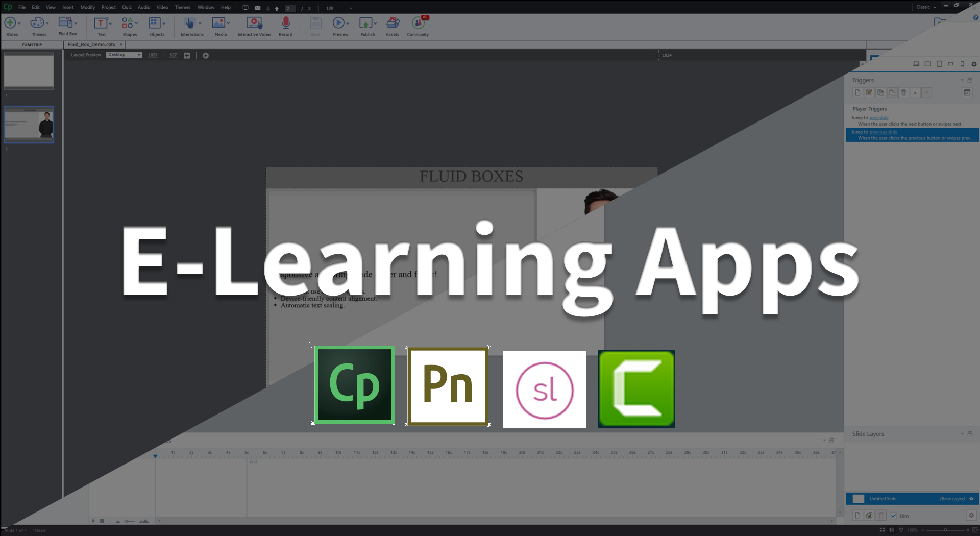Screen dimensions: 980x536
Task: Toggle the Dim checkbox
Action: coord(893,516)
